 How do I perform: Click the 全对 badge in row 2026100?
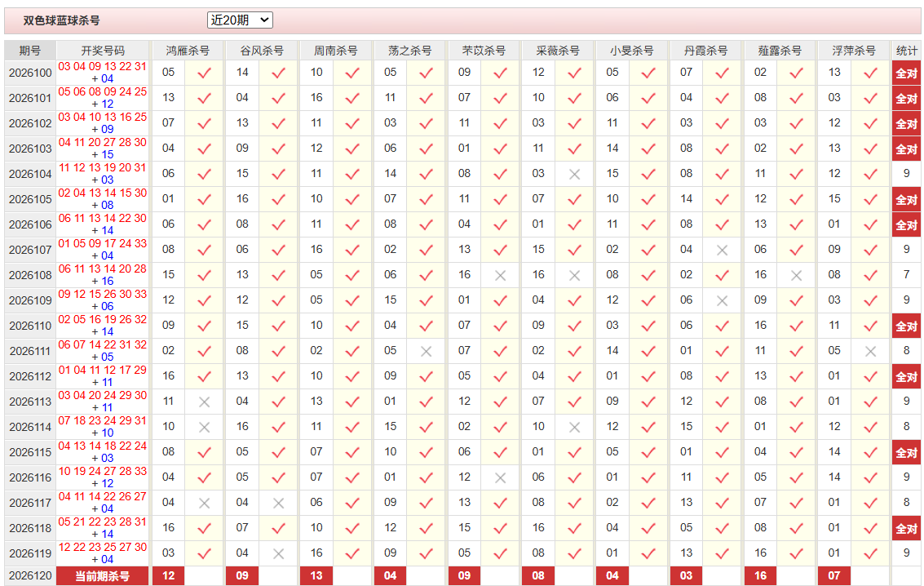coord(906,73)
